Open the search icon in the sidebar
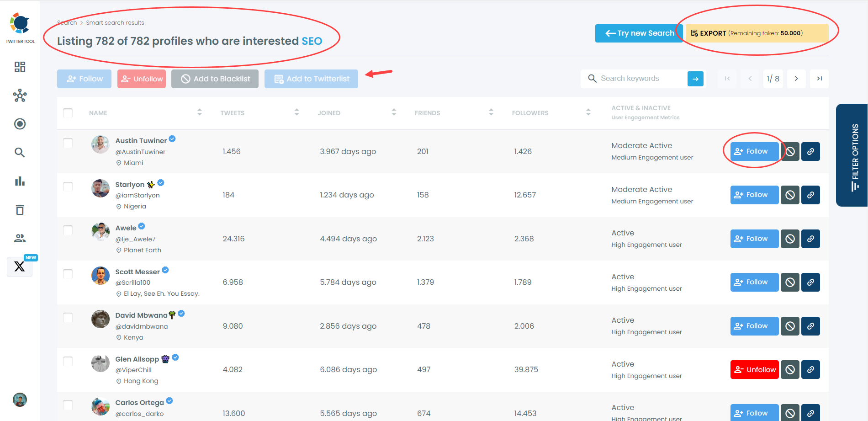Viewport: 868px width, 421px height. pyautogui.click(x=20, y=152)
